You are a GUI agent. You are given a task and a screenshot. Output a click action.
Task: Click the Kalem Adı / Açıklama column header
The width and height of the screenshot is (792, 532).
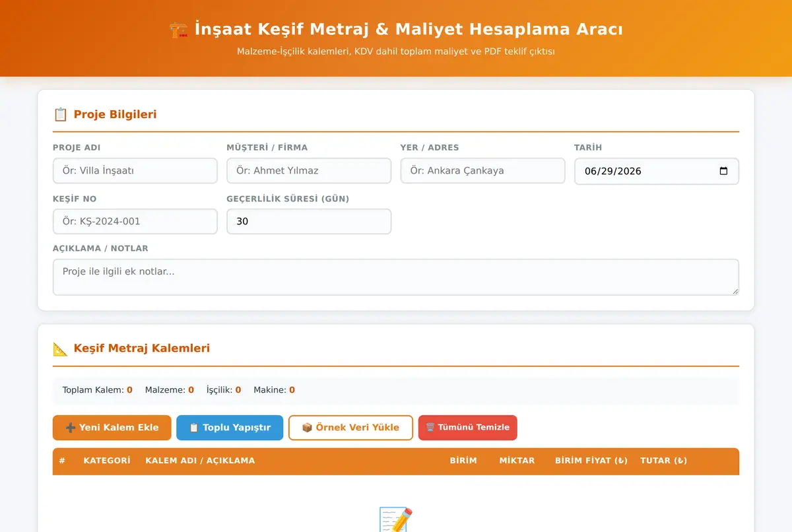[x=200, y=461]
